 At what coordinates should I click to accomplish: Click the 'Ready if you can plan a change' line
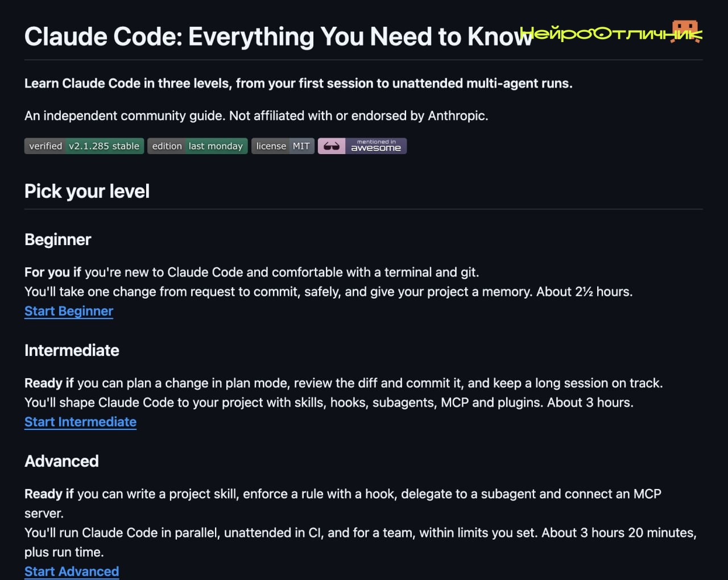coord(344,383)
